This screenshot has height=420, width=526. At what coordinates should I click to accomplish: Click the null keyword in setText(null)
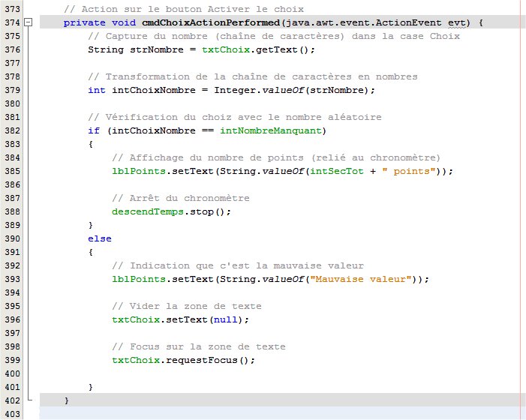(x=225, y=319)
